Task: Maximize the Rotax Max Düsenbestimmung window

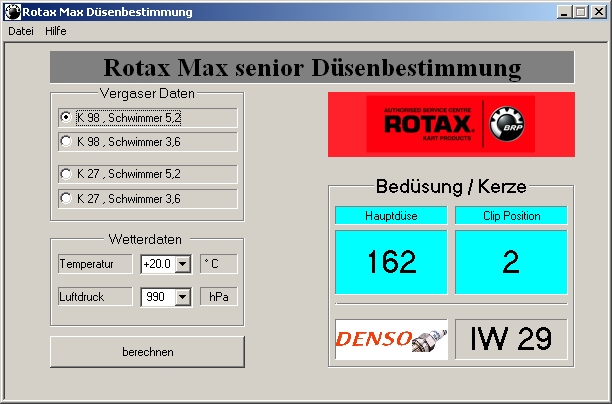Action: [x=580, y=12]
